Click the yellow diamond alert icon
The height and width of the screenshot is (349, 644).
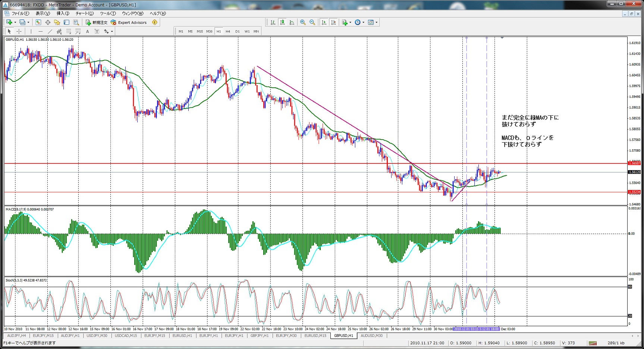154,22
